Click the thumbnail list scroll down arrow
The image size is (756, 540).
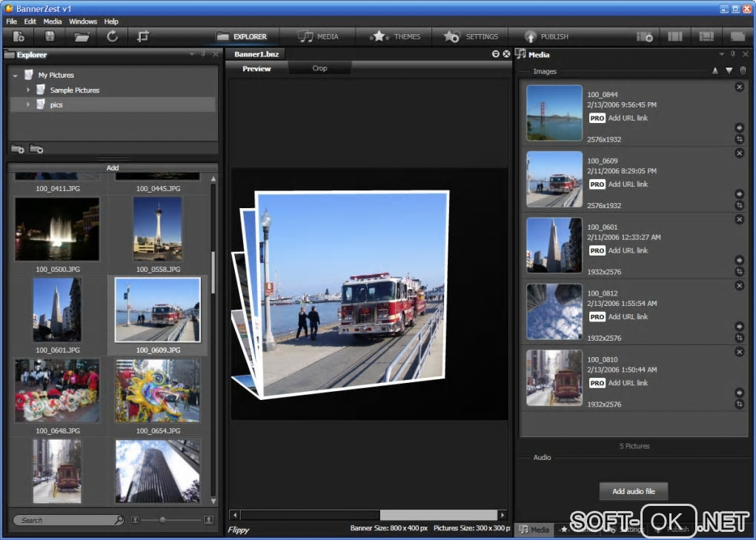[213, 501]
